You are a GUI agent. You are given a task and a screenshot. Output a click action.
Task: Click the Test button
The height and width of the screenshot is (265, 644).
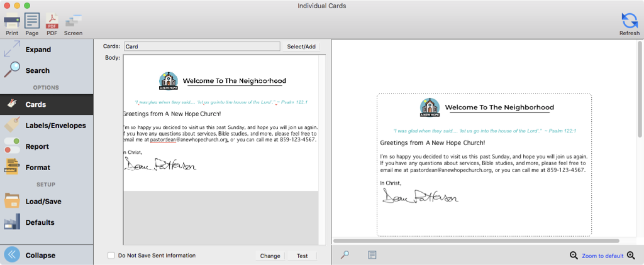tap(302, 256)
